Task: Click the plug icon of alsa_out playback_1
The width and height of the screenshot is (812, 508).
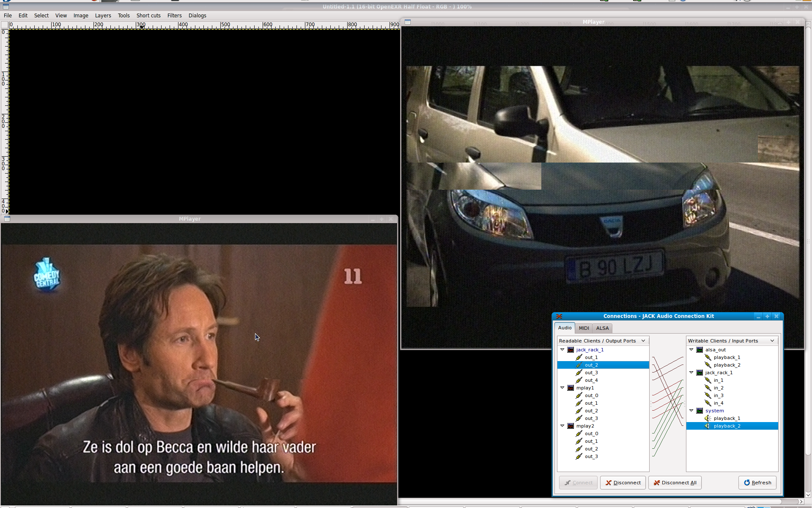Action: pos(708,357)
